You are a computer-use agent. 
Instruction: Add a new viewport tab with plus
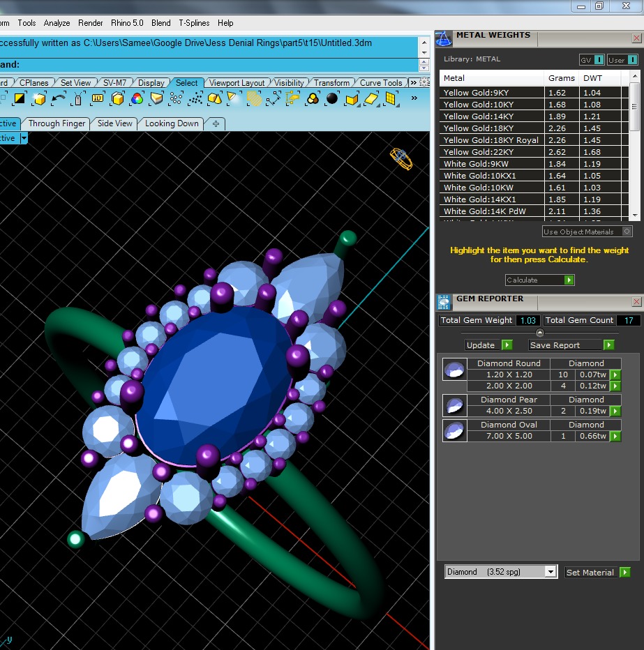[216, 123]
